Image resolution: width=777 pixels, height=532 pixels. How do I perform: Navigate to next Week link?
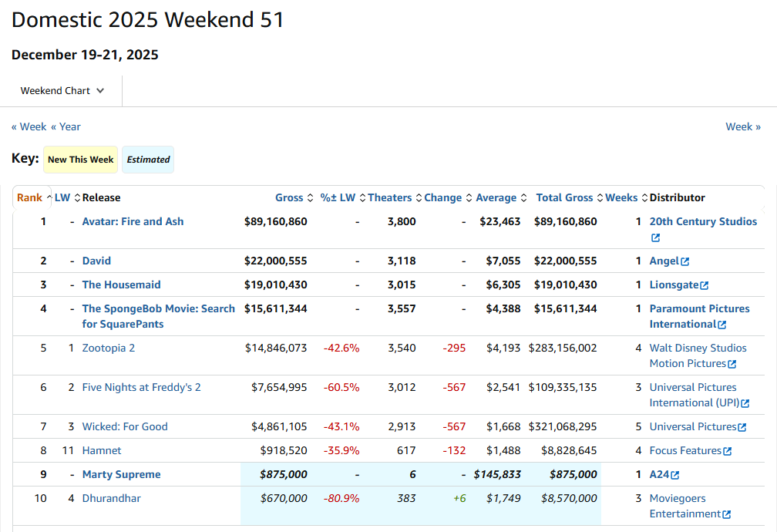[743, 126]
